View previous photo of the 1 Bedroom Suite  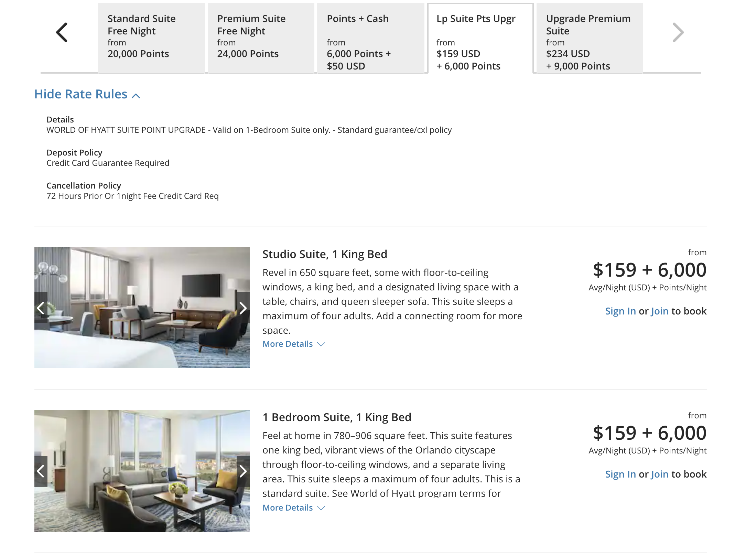[x=41, y=472]
